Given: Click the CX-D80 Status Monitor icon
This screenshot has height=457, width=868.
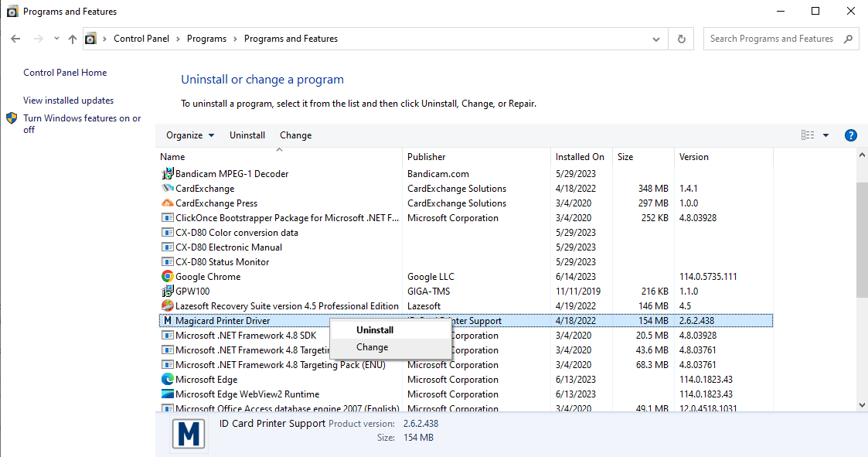Looking at the screenshot, I should [x=167, y=262].
